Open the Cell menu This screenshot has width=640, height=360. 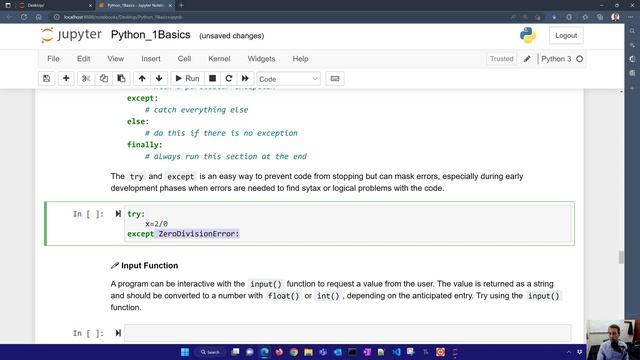pyautogui.click(x=184, y=59)
